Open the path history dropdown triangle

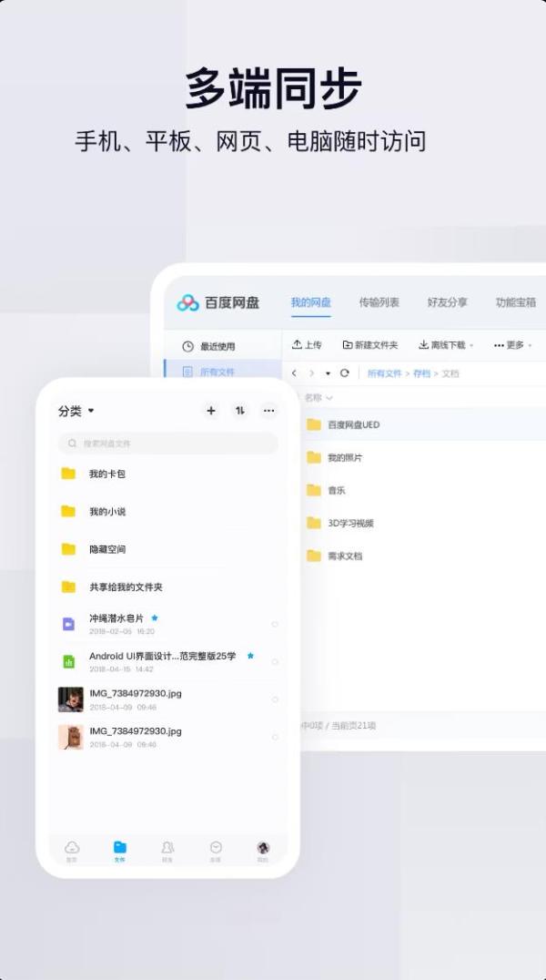pos(328,373)
